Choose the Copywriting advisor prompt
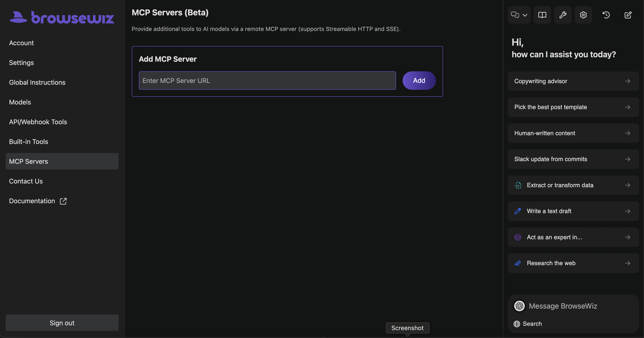 click(573, 81)
